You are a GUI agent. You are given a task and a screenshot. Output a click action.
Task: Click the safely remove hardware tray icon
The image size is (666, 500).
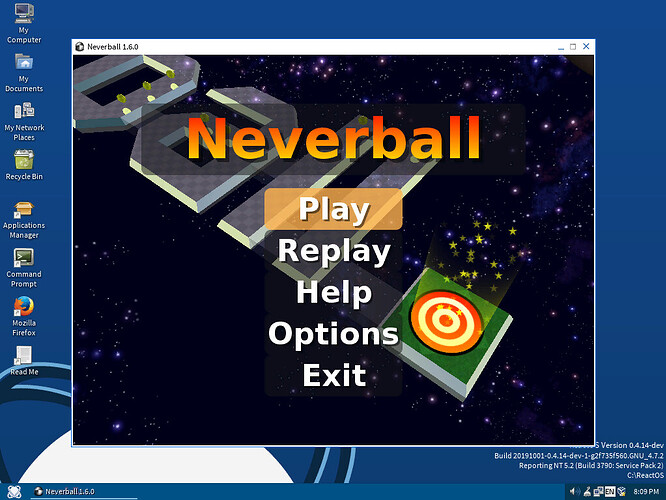click(x=587, y=492)
